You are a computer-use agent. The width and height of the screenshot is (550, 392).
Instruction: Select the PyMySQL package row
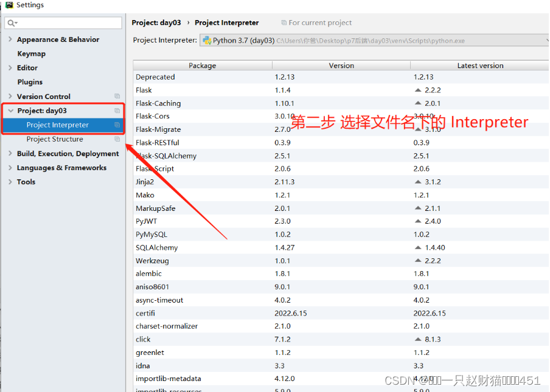click(341, 235)
